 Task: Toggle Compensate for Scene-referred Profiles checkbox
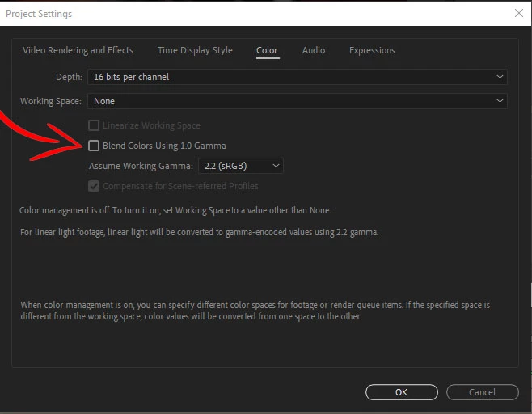coord(94,186)
